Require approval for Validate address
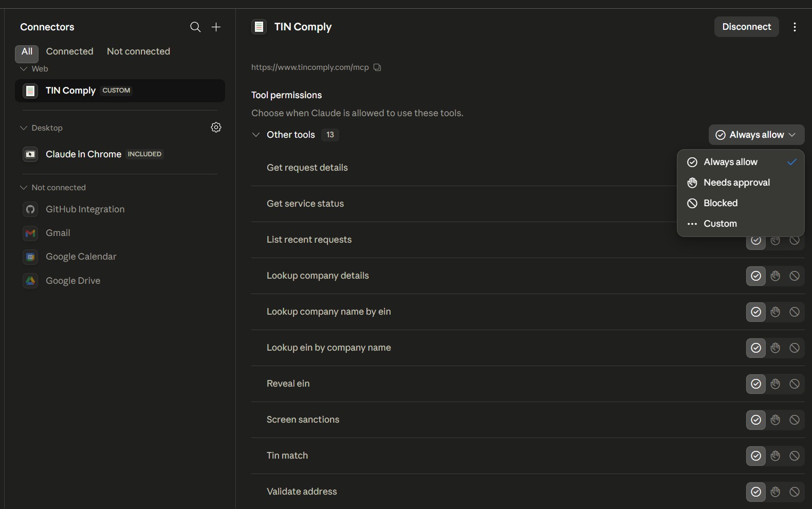The image size is (812, 509). pyautogui.click(x=775, y=492)
